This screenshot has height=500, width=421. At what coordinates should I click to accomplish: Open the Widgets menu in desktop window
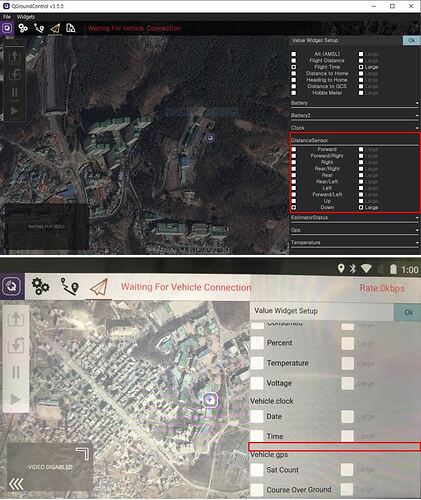pyautogui.click(x=26, y=17)
